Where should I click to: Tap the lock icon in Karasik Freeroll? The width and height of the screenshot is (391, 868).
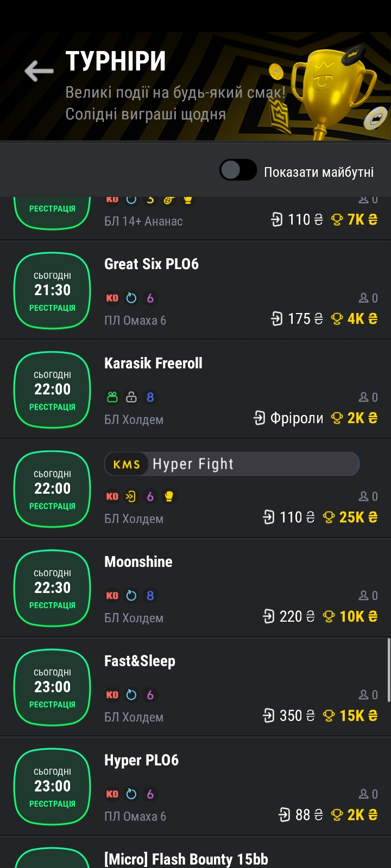tap(131, 397)
